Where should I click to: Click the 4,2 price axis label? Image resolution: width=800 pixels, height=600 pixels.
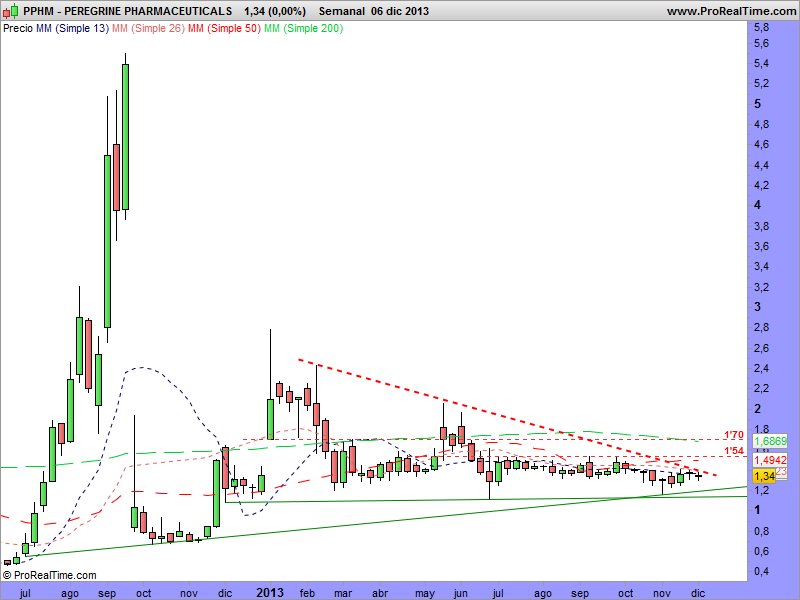click(x=762, y=185)
